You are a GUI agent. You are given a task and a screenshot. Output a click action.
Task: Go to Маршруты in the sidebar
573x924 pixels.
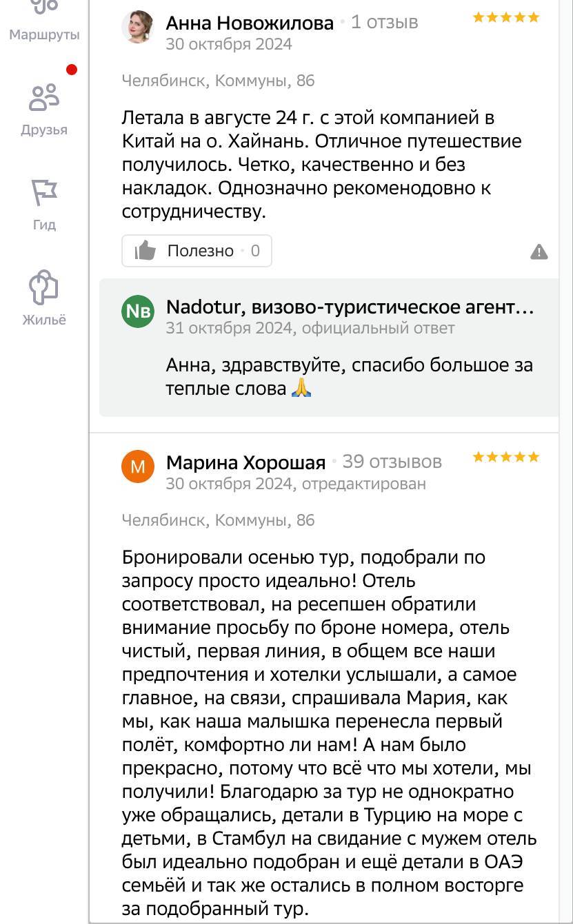tap(44, 21)
